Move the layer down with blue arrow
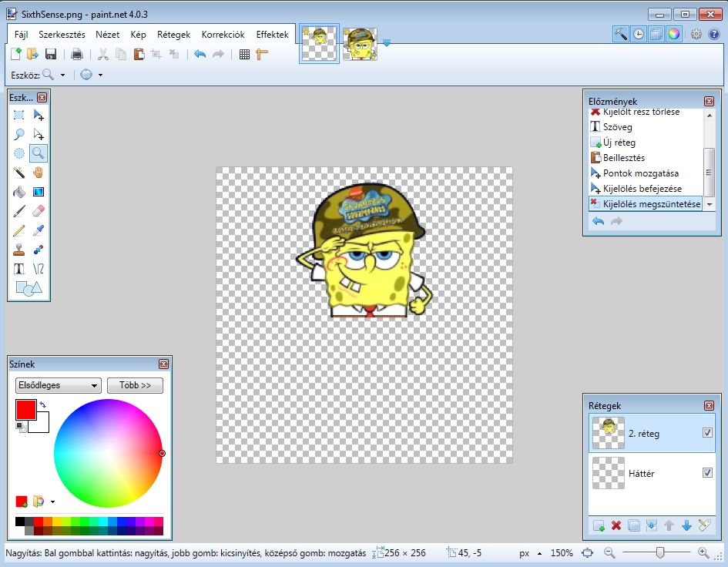Screen dimensions: 728x567 686,525
